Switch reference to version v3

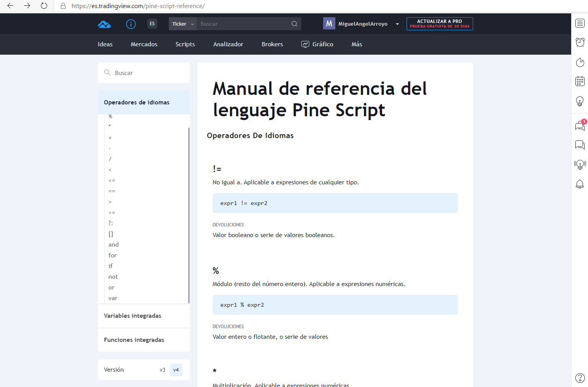(x=162, y=370)
